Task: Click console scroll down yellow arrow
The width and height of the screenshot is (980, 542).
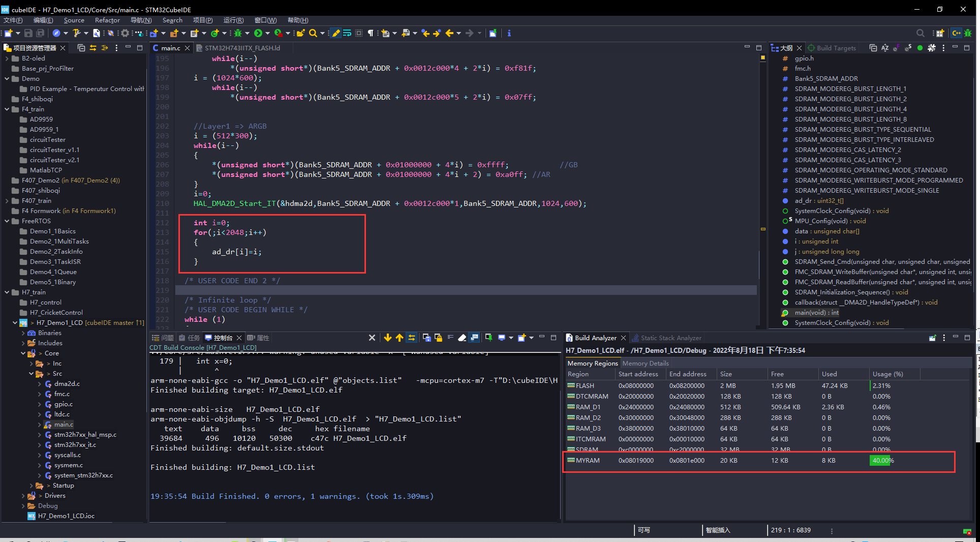Action: (x=388, y=338)
